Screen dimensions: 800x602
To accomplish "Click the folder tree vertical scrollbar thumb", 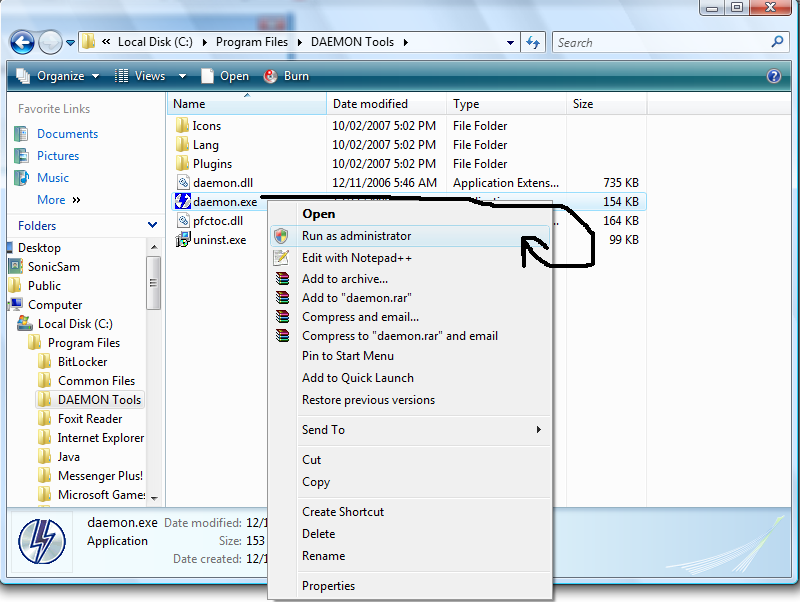I will (153, 283).
